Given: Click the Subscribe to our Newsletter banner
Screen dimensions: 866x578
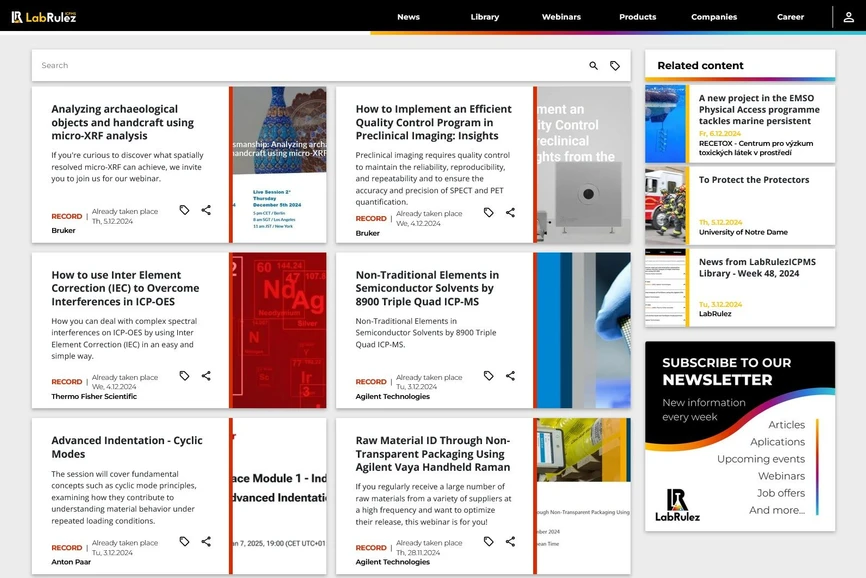Looking at the screenshot, I should 740,436.
